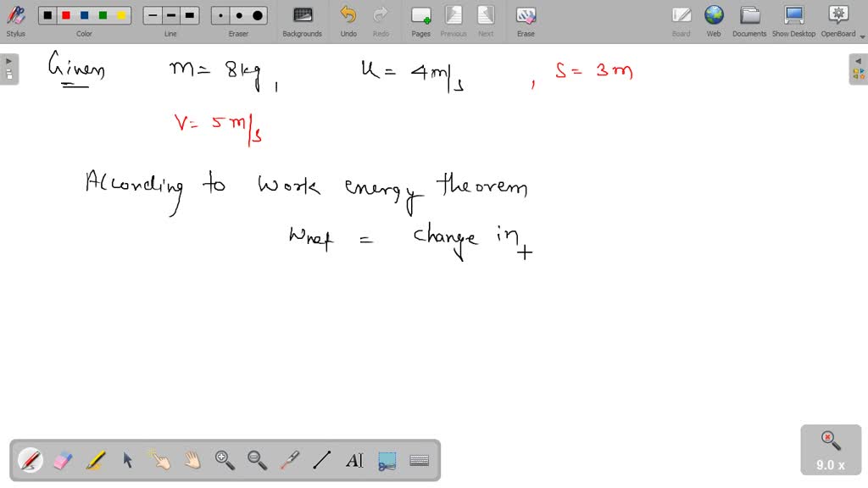Pick the thickest line width

(x=189, y=14)
